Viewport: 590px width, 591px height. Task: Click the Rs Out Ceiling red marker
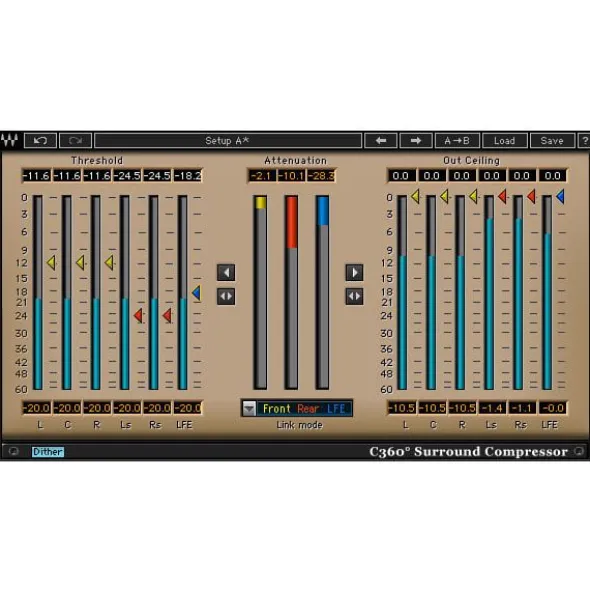point(532,196)
